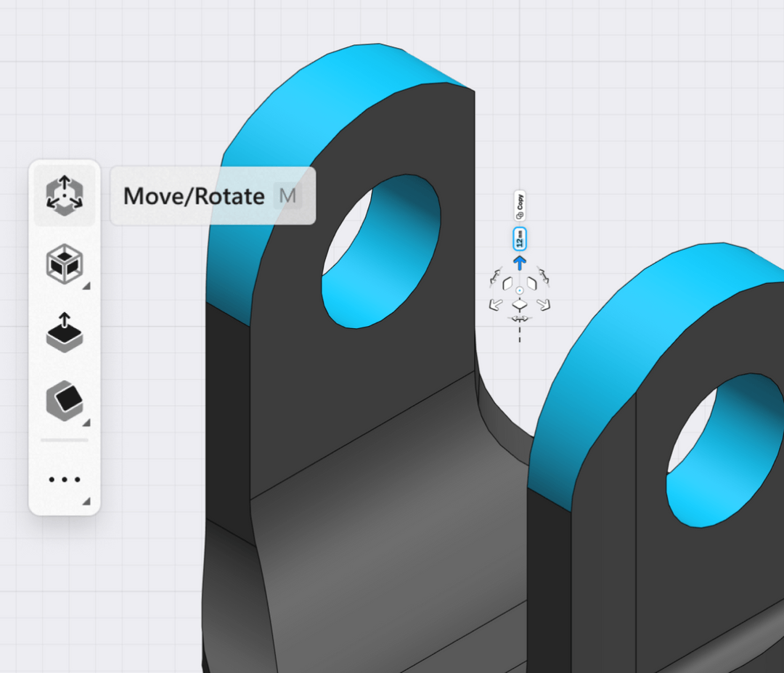Image resolution: width=784 pixels, height=673 pixels.
Task: Expand the fourth tool's corner disclosure triangle
Action: tap(85, 423)
